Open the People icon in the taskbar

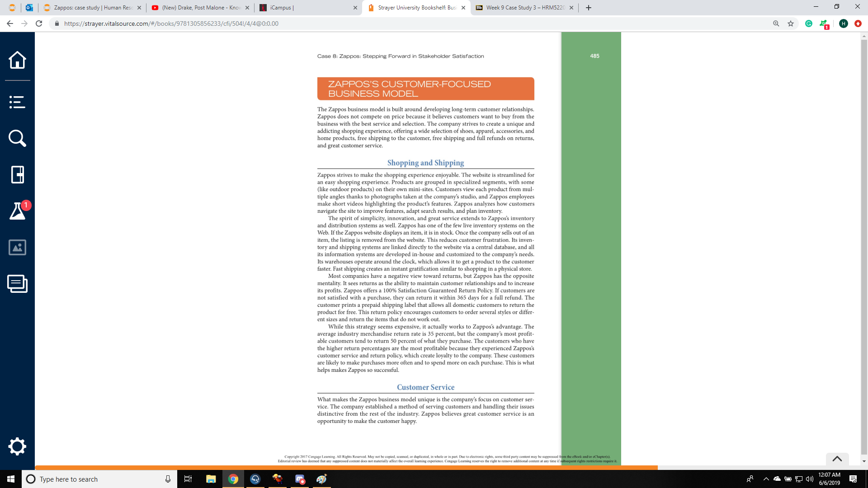click(x=750, y=479)
